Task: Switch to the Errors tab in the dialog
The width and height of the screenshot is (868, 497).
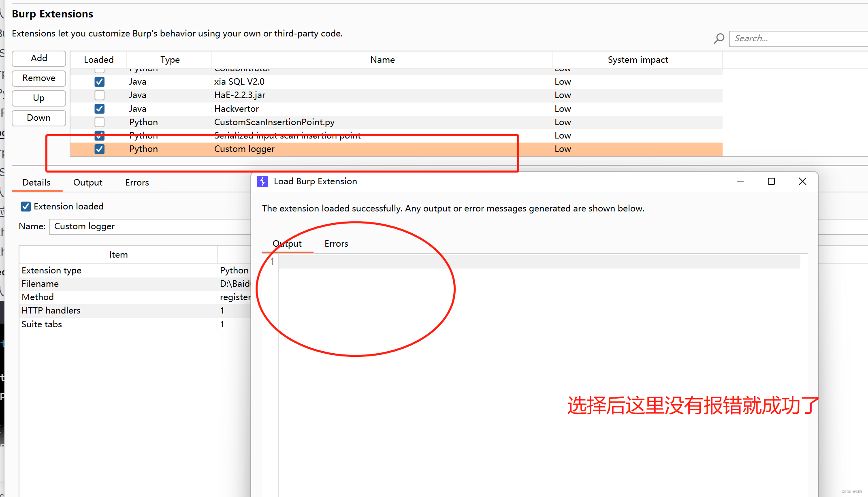Action: tap(336, 243)
